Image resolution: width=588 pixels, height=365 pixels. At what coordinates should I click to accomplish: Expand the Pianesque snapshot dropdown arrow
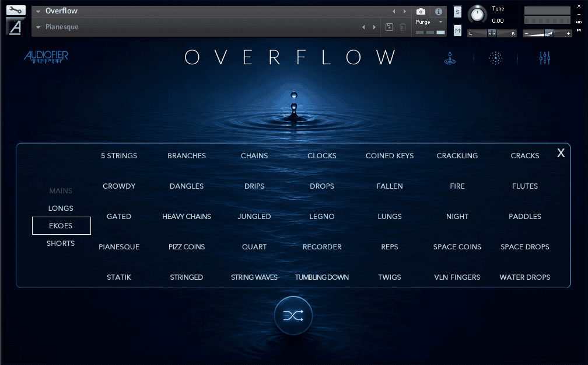(38, 27)
